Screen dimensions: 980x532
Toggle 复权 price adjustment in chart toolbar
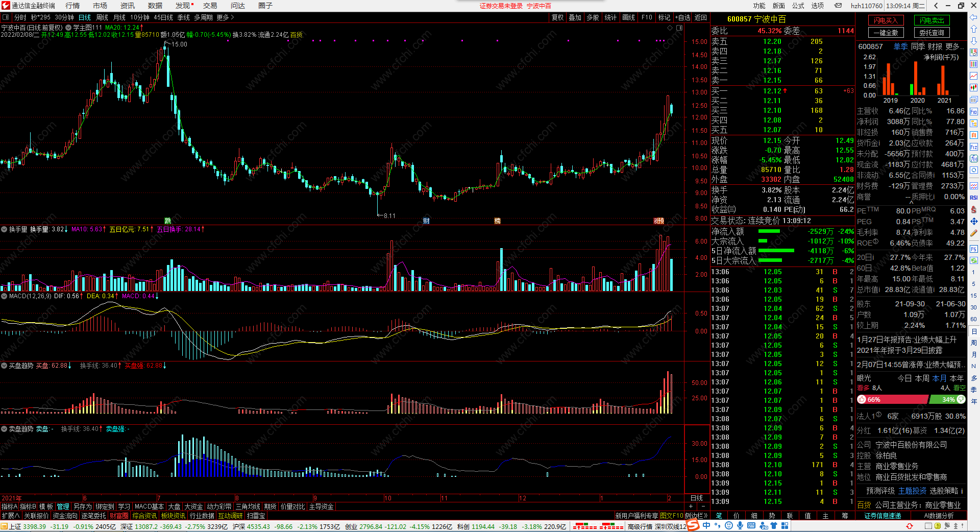[x=558, y=17]
